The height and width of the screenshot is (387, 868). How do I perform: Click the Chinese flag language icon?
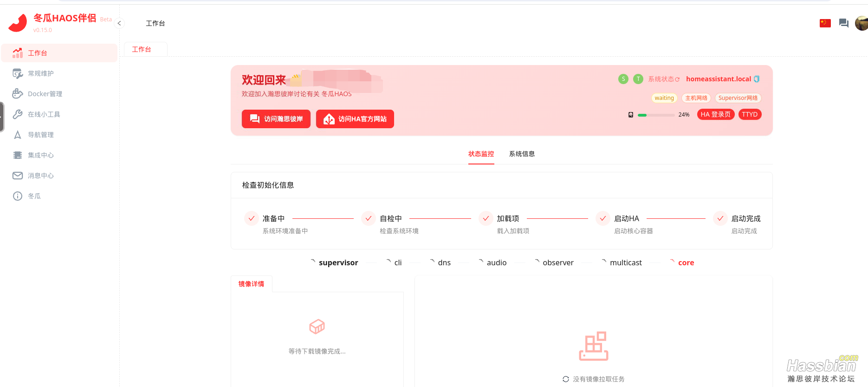pyautogui.click(x=825, y=23)
